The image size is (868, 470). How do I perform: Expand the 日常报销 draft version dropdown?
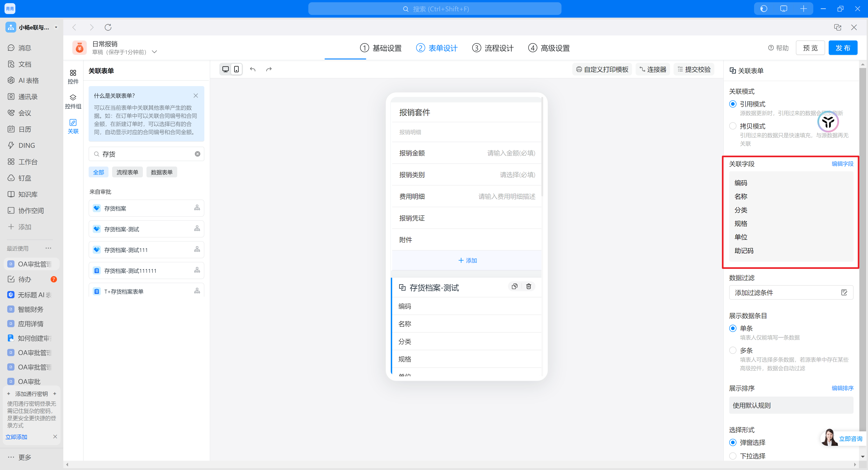[154, 52]
